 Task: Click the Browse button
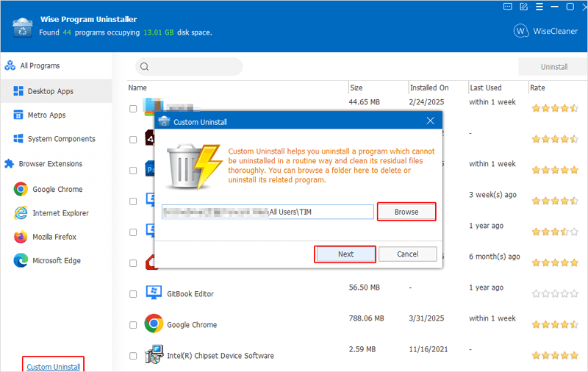(x=406, y=212)
